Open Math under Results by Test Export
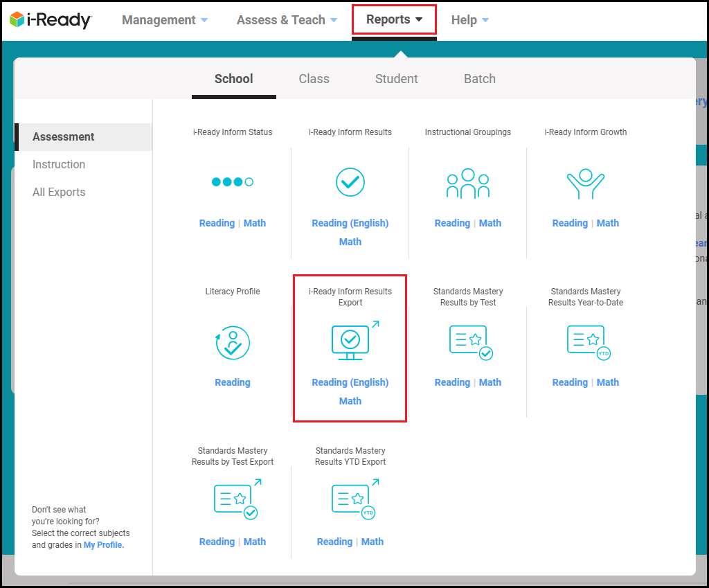The width and height of the screenshot is (709, 588). (x=255, y=542)
